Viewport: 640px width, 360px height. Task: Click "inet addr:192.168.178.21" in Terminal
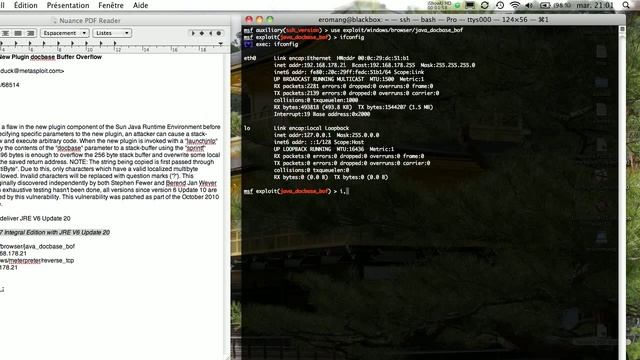click(310, 65)
